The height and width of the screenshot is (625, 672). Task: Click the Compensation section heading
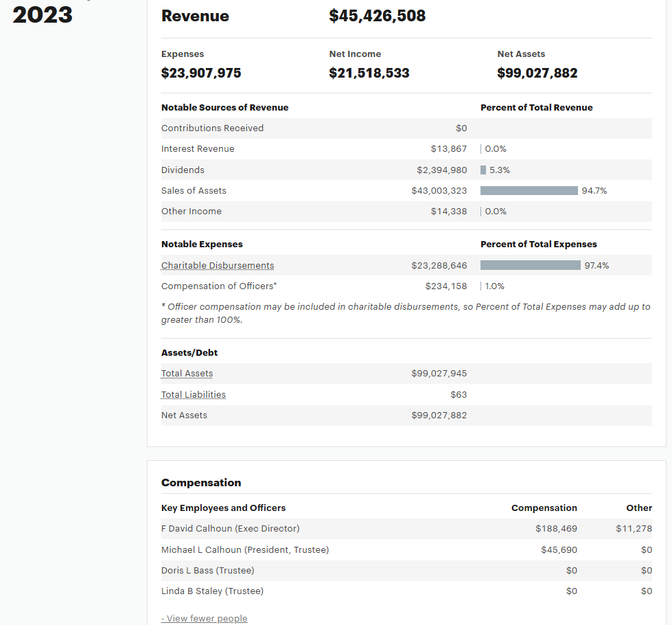[x=201, y=482]
